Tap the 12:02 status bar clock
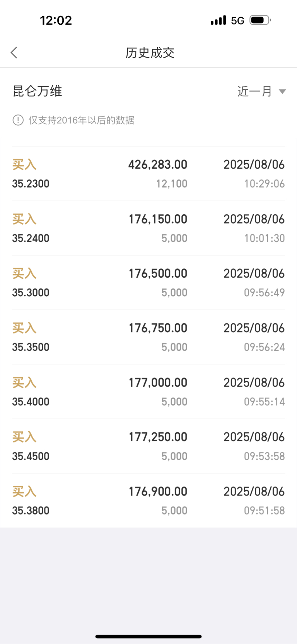The height and width of the screenshot is (644, 297). point(56,20)
